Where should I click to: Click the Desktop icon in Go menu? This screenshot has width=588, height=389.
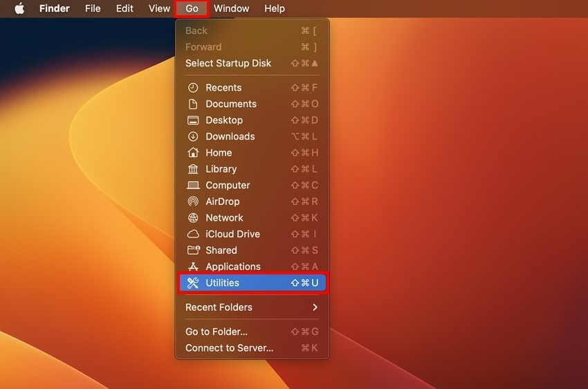(x=193, y=120)
